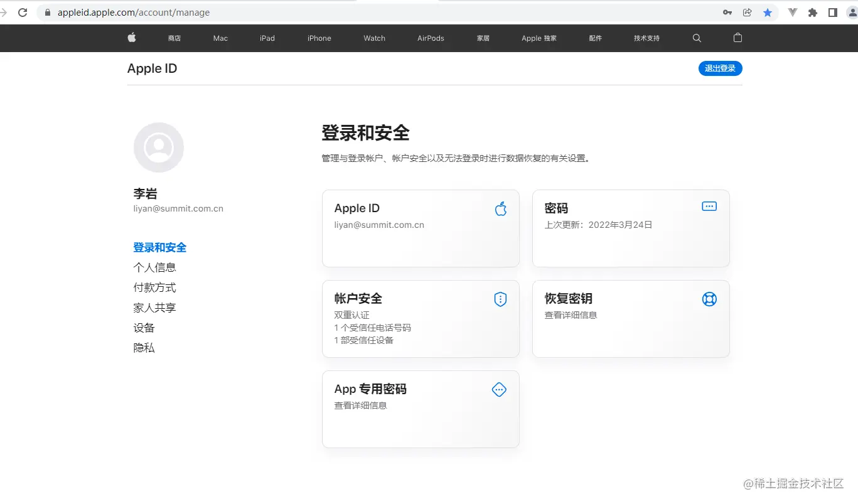The image size is (858, 504).
Task: Click the lifesaver icon on 恢复密钥 card
Action: pos(709,299)
